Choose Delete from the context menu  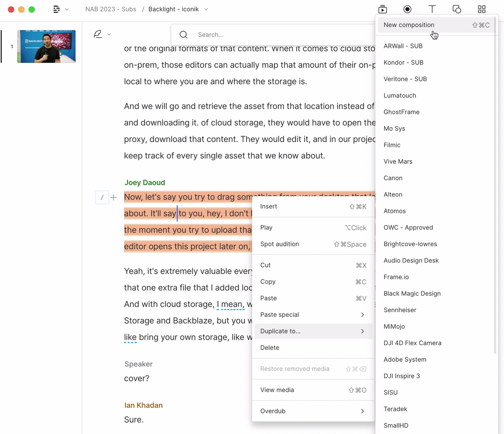[313, 348]
